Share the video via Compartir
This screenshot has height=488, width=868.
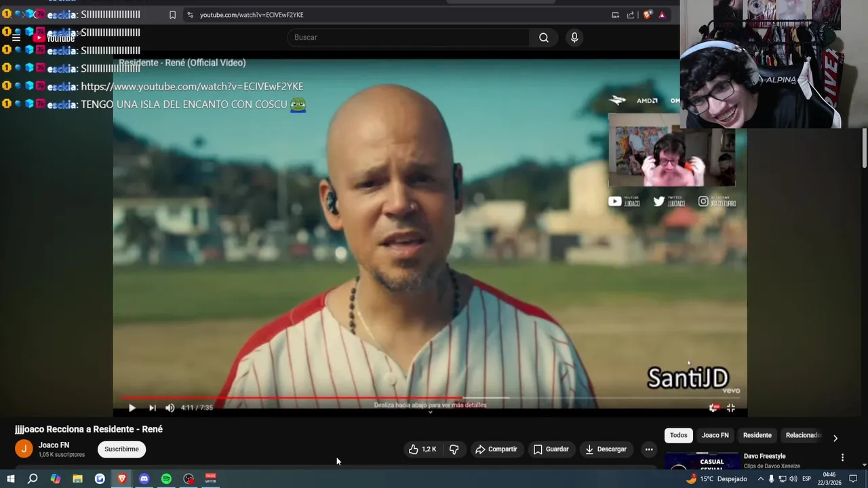click(496, 449)
